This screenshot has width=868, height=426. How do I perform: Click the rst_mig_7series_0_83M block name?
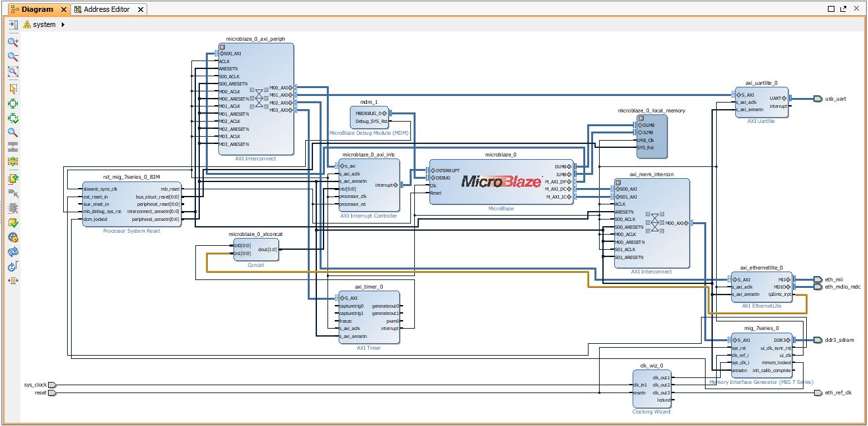(132, 176)
